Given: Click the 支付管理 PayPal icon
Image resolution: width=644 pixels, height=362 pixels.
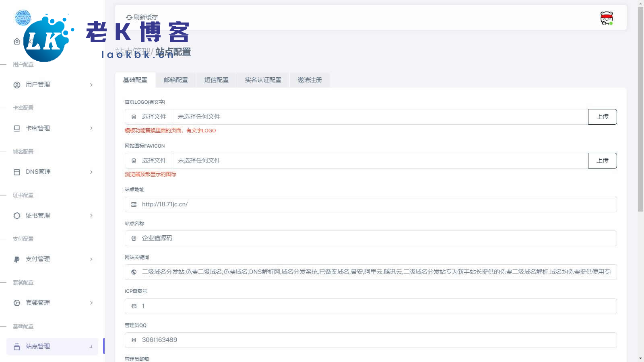Looking at the screenshot, I should click(17, 259).
